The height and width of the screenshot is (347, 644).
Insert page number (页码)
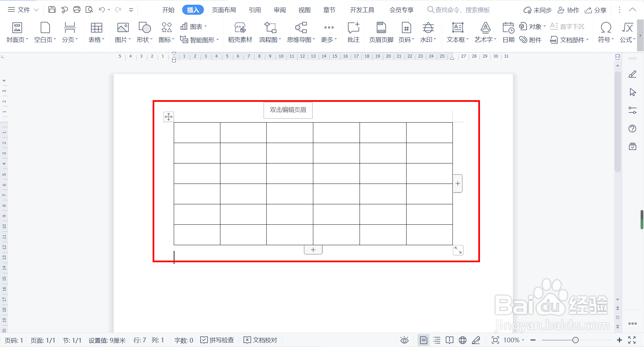406,32
